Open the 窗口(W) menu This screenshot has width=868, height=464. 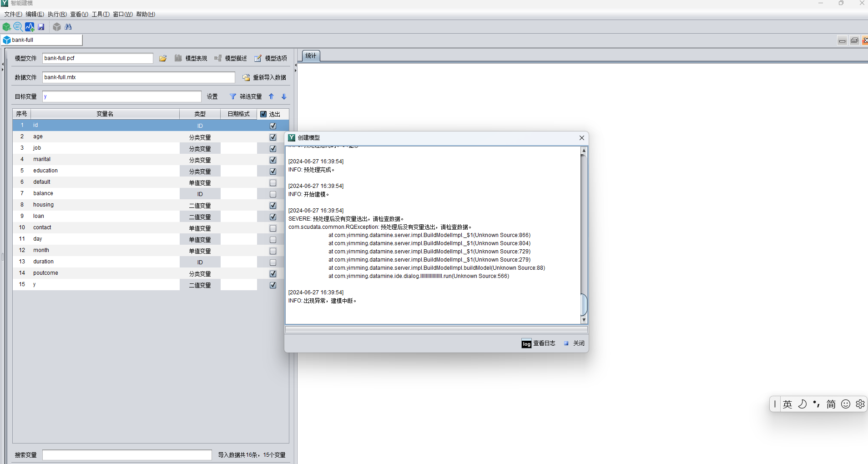123,14
